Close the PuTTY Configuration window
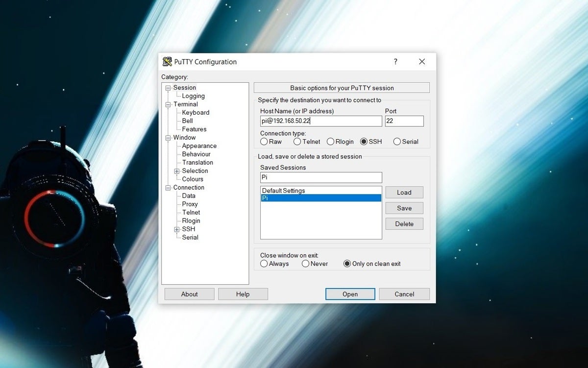Viewport: 588px width, 368px height. point(422,62)
